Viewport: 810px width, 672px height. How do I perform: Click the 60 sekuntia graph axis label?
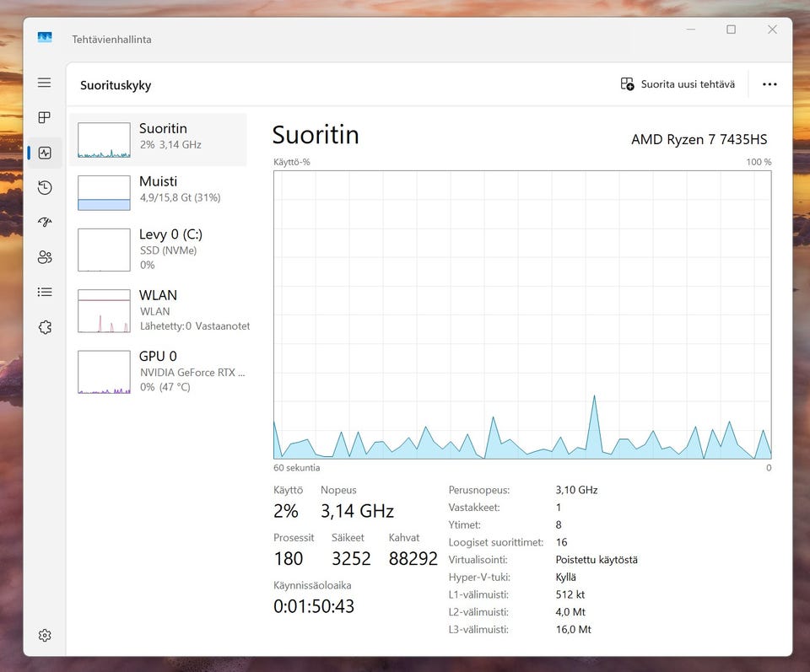tap(296, 468)
